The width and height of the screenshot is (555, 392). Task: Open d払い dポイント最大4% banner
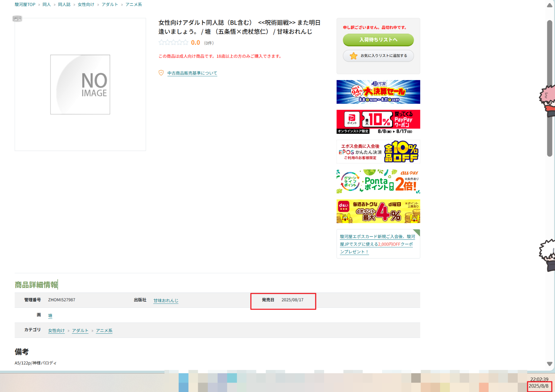pos(378,211)
